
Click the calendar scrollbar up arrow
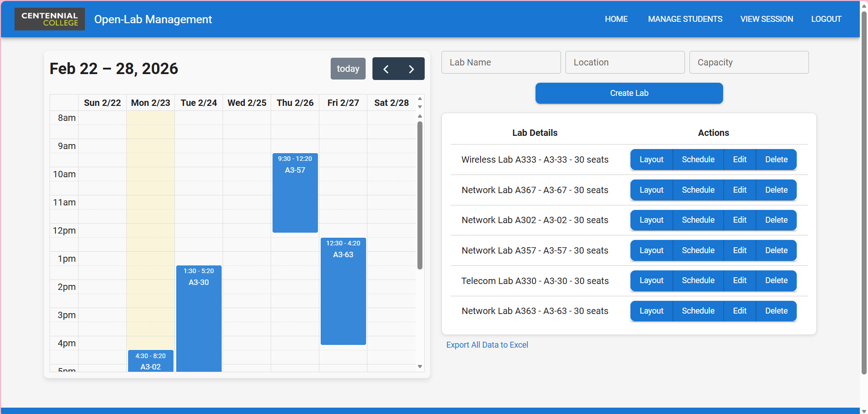420,116
